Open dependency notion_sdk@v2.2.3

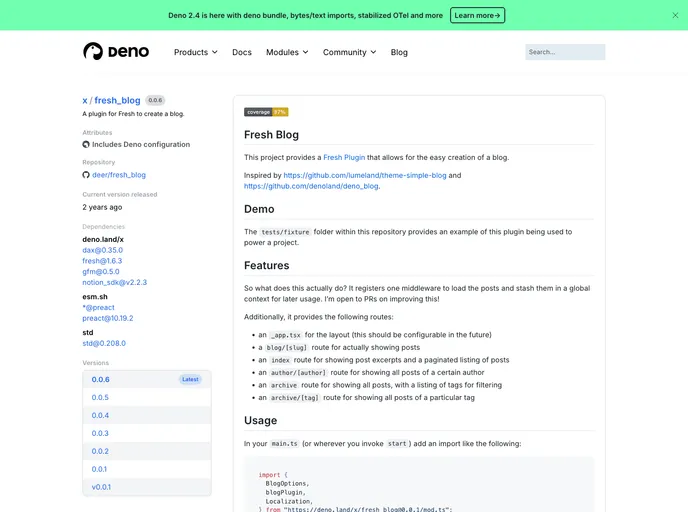tap(115, 282)
